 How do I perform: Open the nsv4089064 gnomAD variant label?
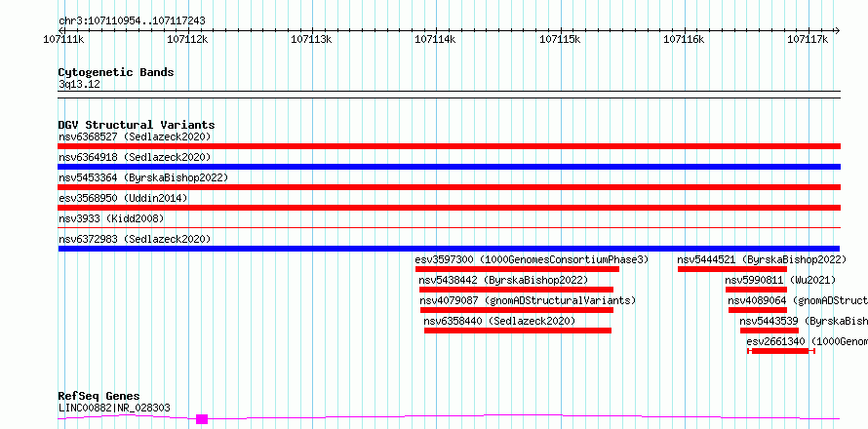(x=798, y=300)
